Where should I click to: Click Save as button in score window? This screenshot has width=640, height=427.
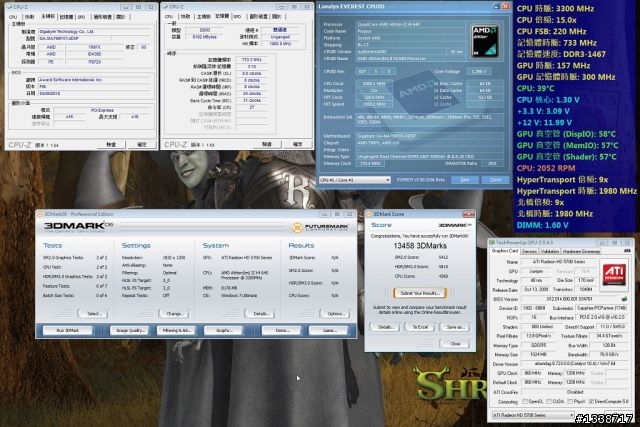click(x=455, y=327)
